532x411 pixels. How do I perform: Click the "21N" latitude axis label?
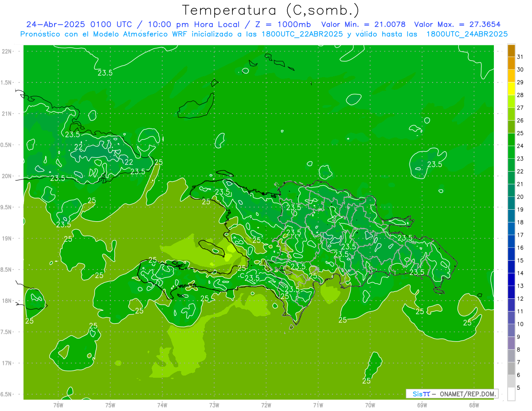coord(7,114)
